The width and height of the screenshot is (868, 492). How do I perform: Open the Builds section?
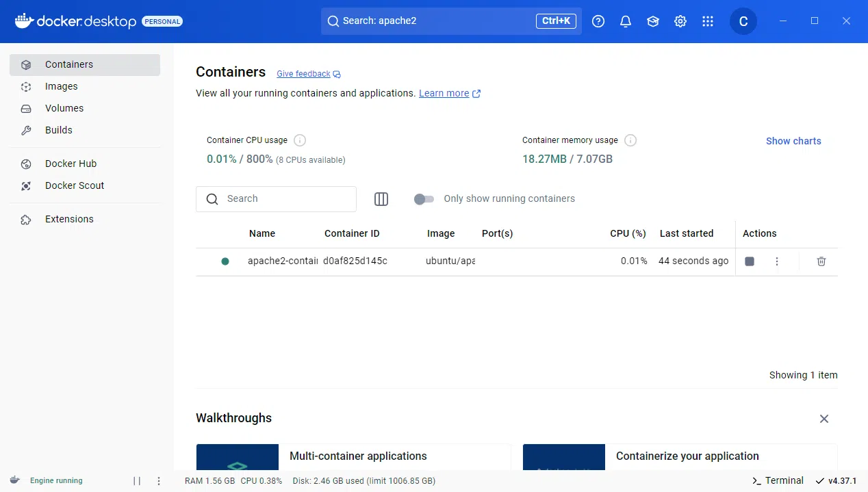pyautogui.click(x=58, y=130)
